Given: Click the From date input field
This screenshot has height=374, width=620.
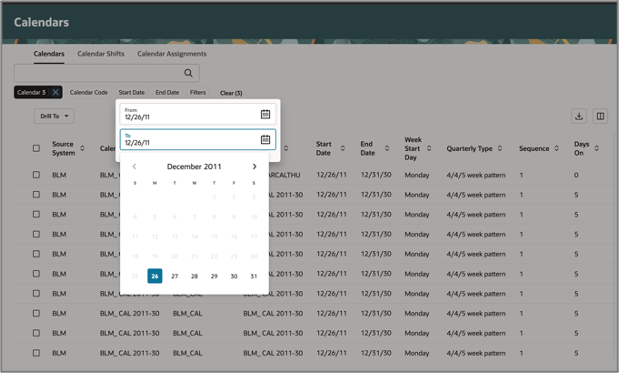Looking at the screenshot, I should [198, 114].
